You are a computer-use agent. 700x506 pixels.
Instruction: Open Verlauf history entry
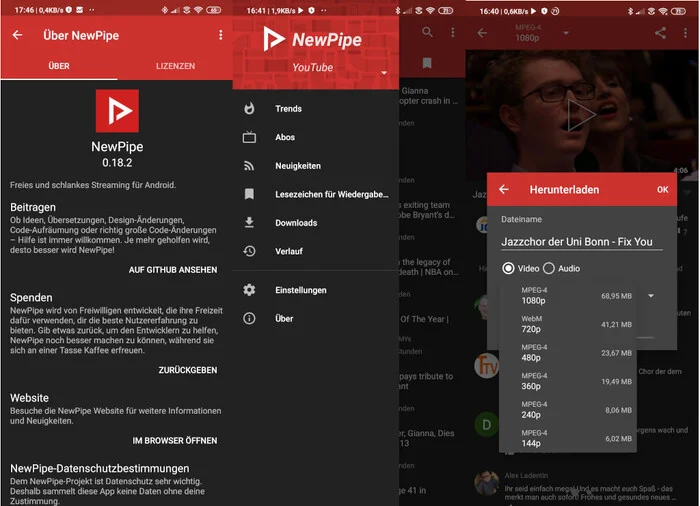click(x=316, y=251)
